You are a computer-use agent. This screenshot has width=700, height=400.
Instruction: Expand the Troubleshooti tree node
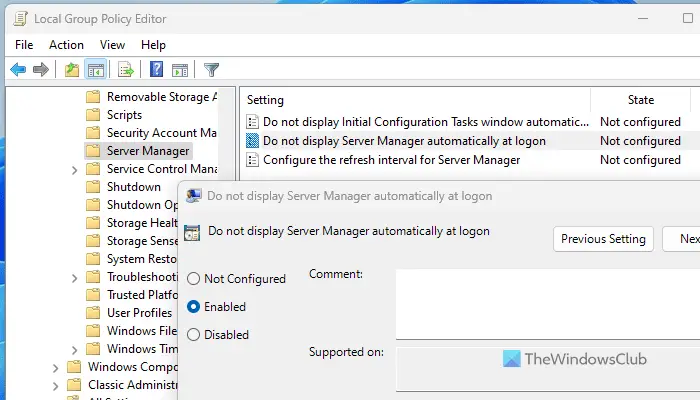click(75, 278)
